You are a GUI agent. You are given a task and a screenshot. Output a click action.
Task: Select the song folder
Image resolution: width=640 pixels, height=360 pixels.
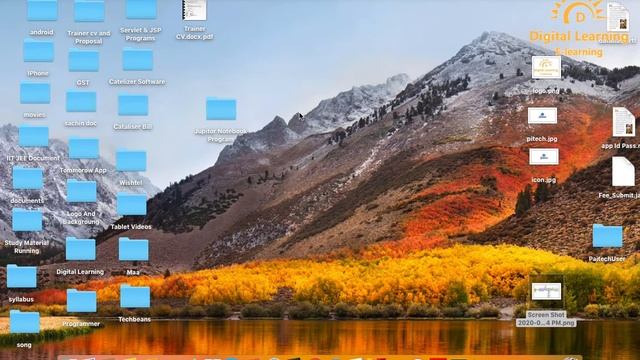[x=24, y=322]
